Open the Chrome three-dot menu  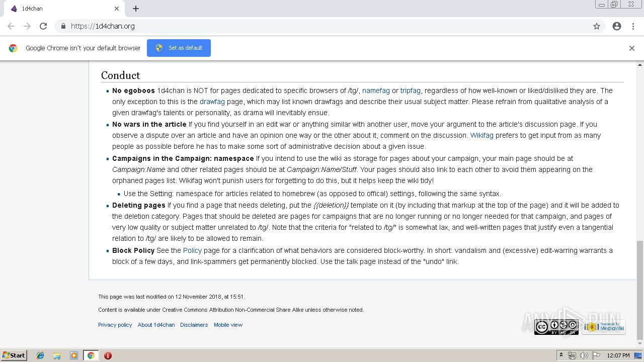pos(633,26)
